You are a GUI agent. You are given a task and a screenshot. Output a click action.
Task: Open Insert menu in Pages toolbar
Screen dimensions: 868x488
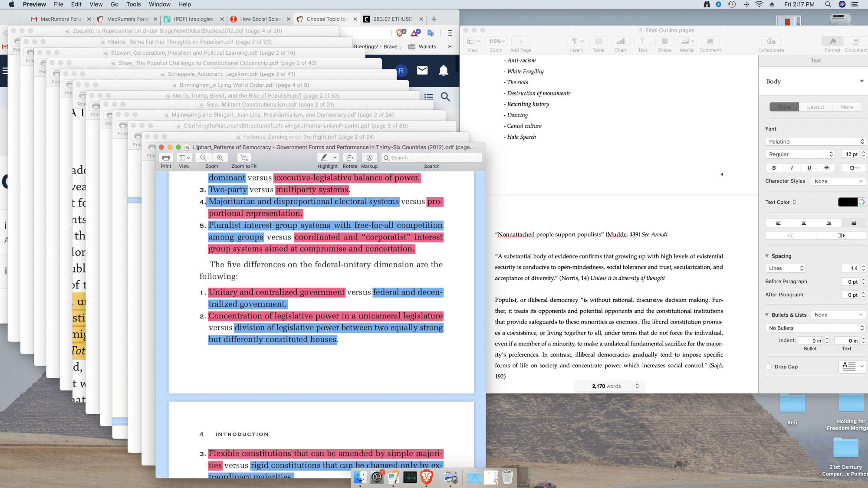[x=577, y=41]
